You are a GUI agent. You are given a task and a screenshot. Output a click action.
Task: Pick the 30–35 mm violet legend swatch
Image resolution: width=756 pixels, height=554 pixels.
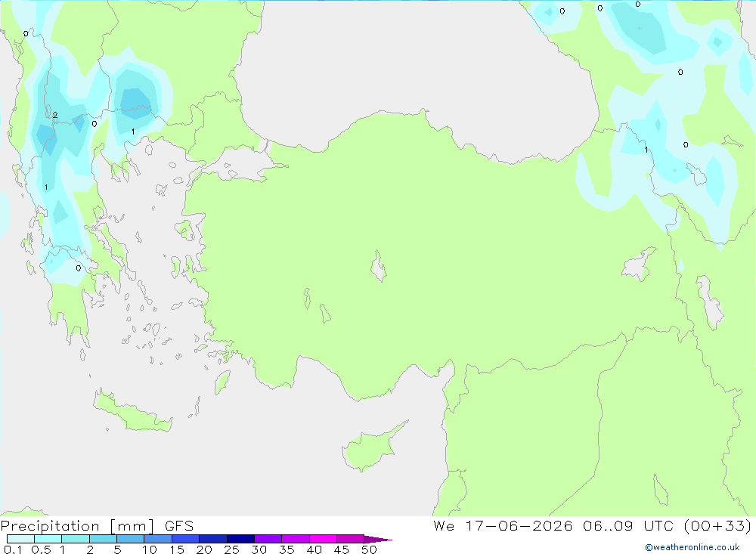pyautogui.click(x=268, y=539)
